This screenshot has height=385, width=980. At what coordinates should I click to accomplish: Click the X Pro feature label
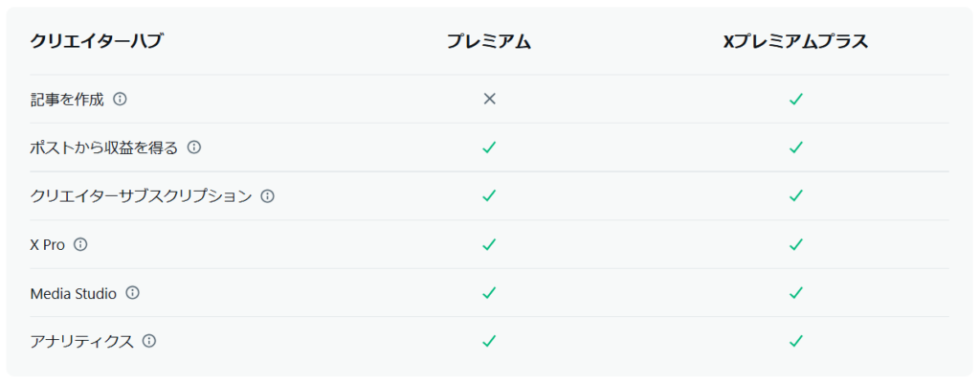tap(48, 245)
